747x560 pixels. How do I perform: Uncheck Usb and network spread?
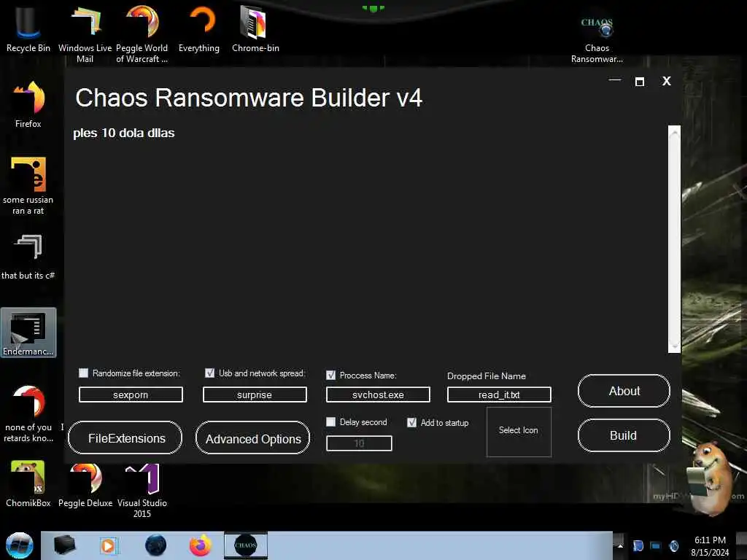pyautogui.click(x=209, y=373)
